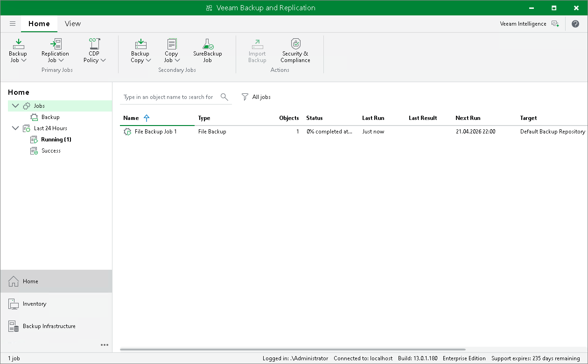Click the Backup node icon in tree
The height and width of the screenshot is (364, 588).
coord(34,117)
